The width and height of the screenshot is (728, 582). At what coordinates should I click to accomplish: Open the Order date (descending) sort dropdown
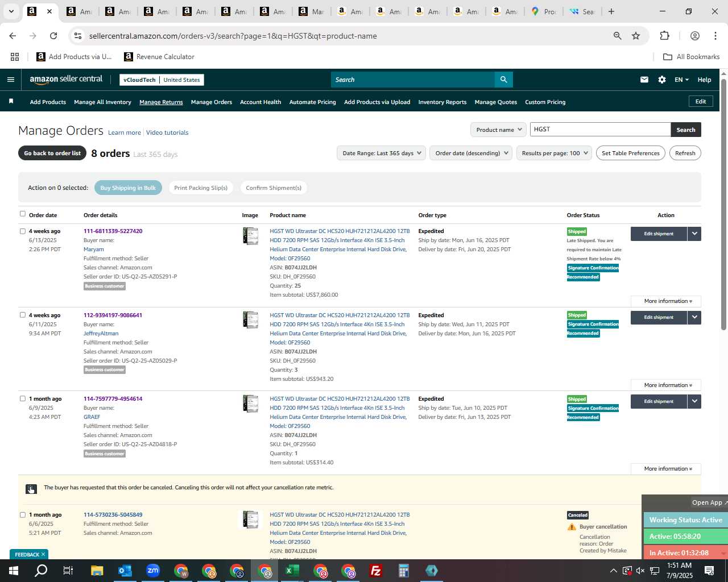coord(471,153)
